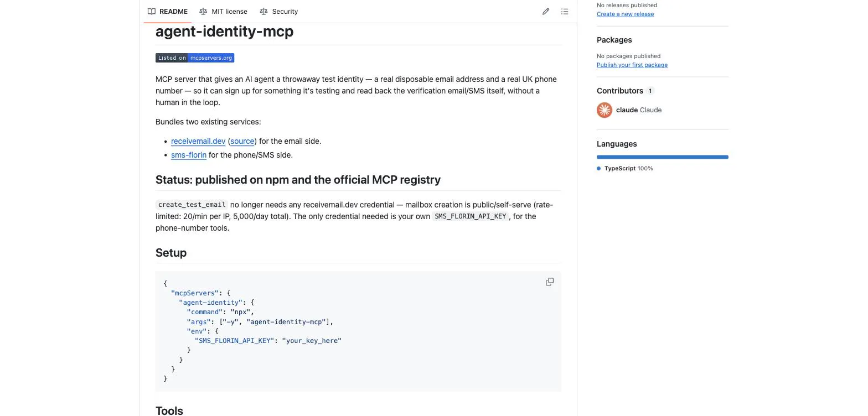Click the "agent-identity" key in code

211,303
